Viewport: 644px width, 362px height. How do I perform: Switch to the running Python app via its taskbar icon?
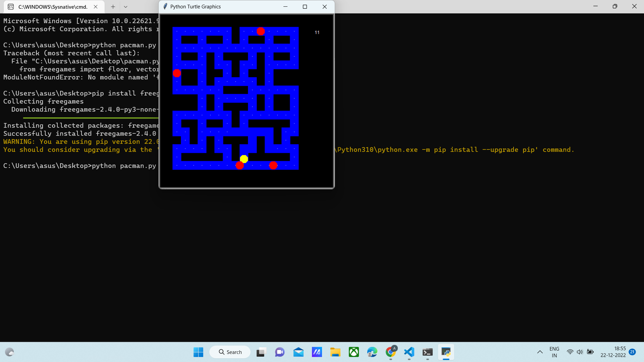point(446,352)
